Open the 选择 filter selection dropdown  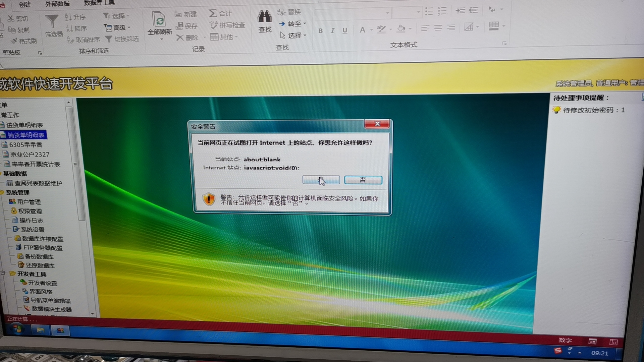pyautogui.click(x=116, y=16)
